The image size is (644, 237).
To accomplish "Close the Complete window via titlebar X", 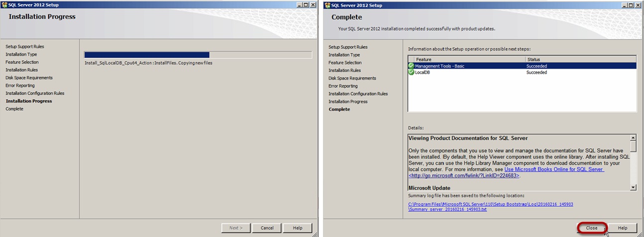I will [x=638, y=5].
